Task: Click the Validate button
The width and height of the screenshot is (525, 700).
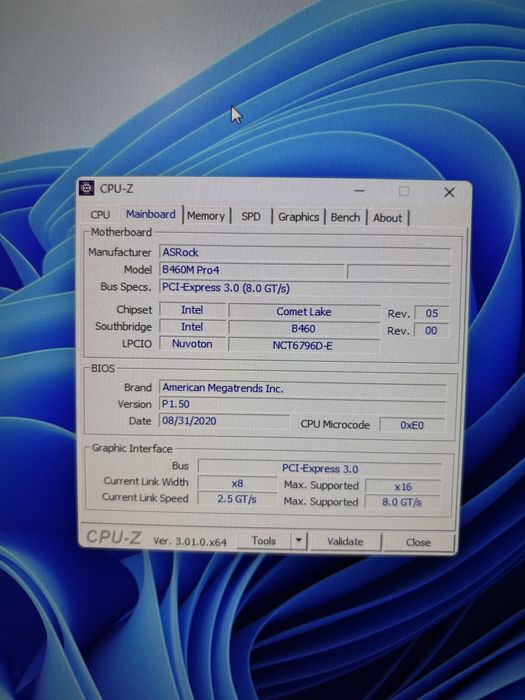Action: coord(345,542)
